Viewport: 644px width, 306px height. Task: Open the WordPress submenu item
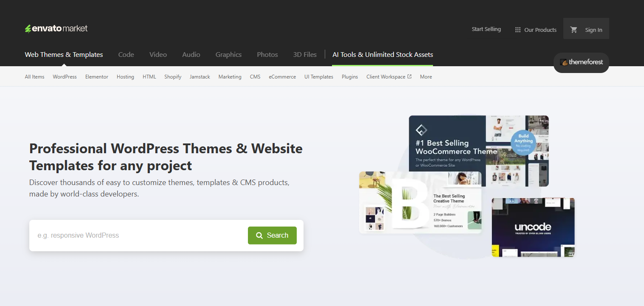coord(65,77)
